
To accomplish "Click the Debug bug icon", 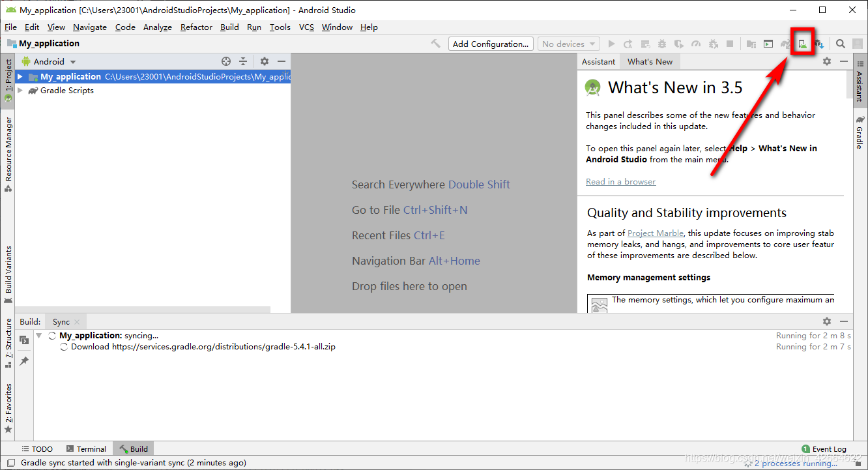I will [x=662, y=44].
